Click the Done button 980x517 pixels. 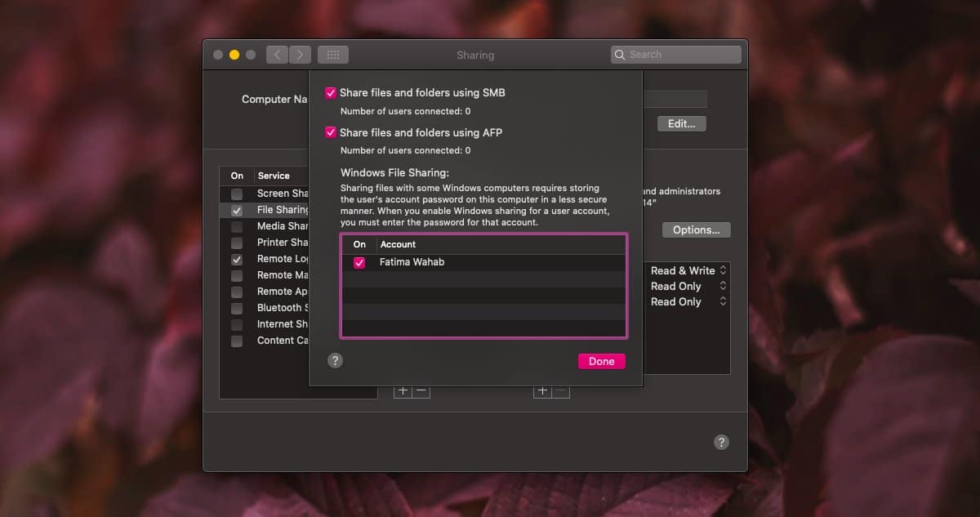pos(601,360)
